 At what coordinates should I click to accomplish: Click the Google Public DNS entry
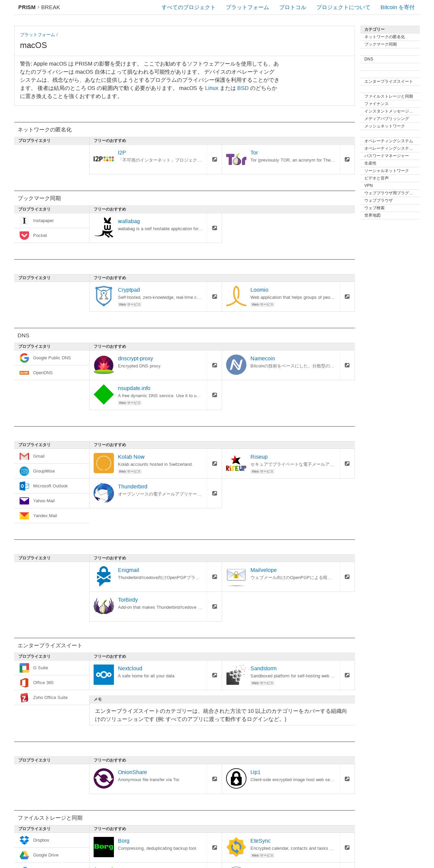pos(52,358)
